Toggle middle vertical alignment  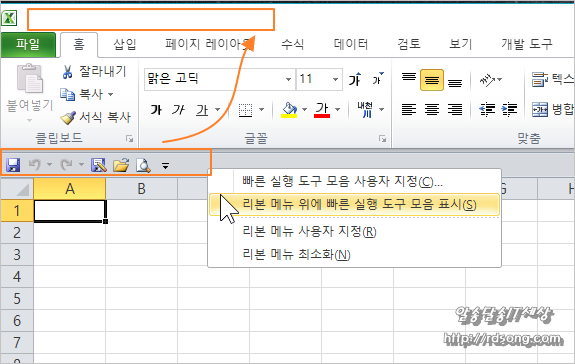pos(432,80)
